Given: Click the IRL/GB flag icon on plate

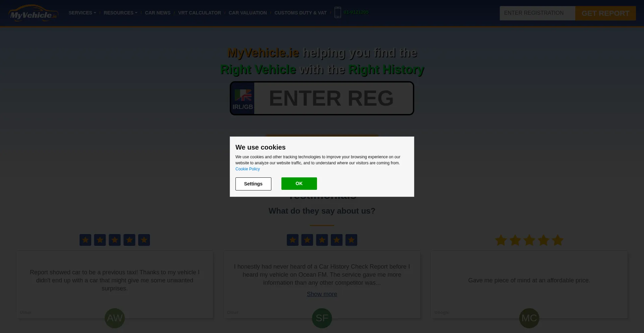Looking at the screenshot, I should (243, 95).
